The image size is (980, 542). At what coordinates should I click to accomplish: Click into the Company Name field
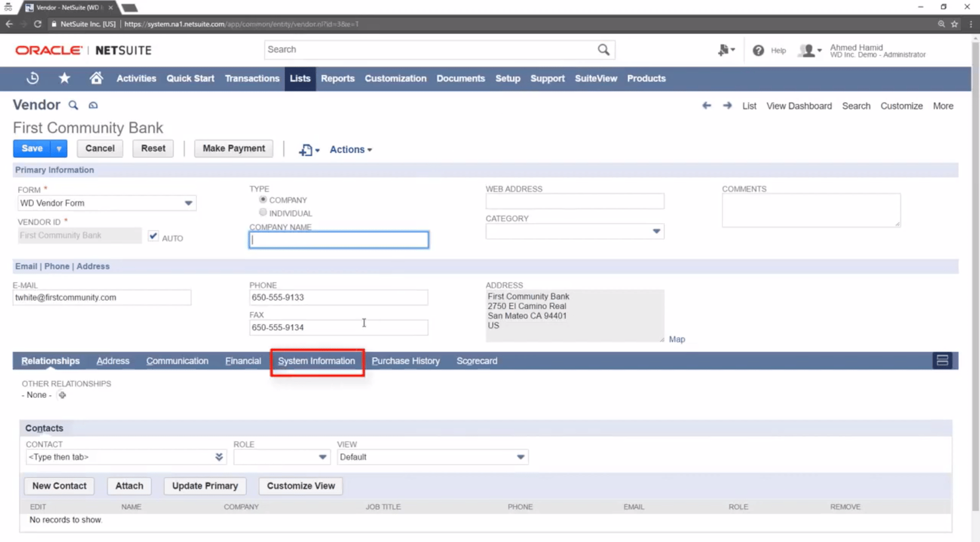pos(339,240)
